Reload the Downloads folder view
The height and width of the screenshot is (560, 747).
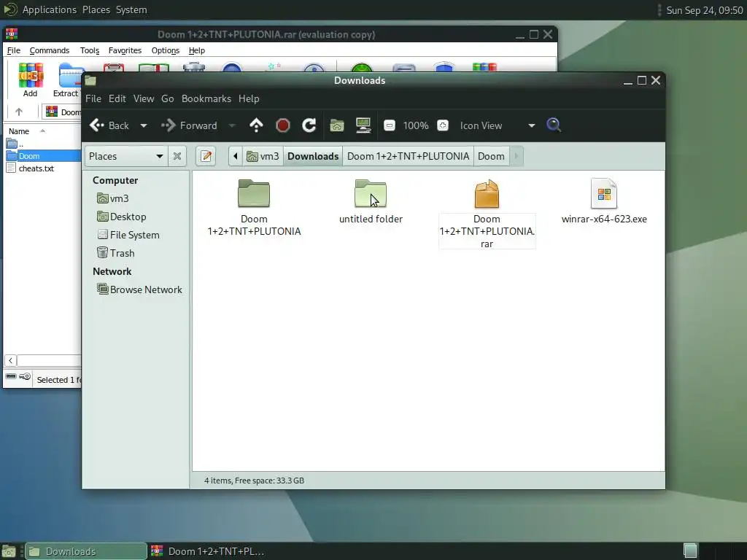click(x=309, y=125)
